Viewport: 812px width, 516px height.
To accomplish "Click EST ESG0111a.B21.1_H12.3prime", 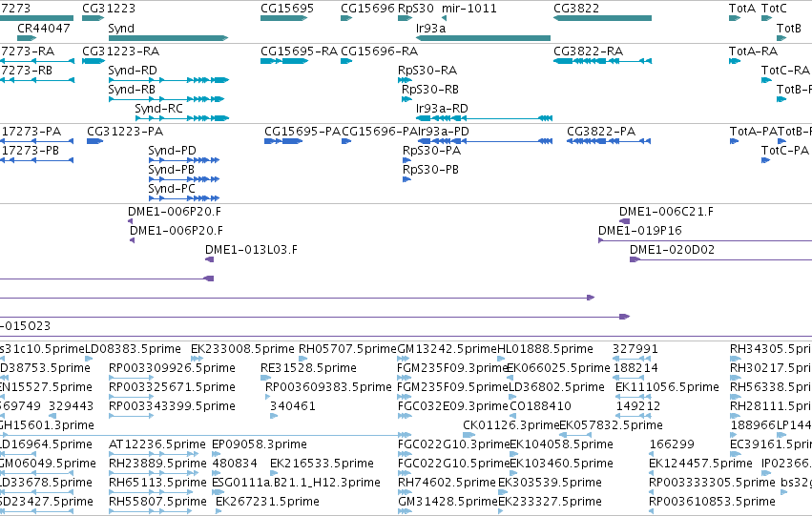I will (296, 484).
